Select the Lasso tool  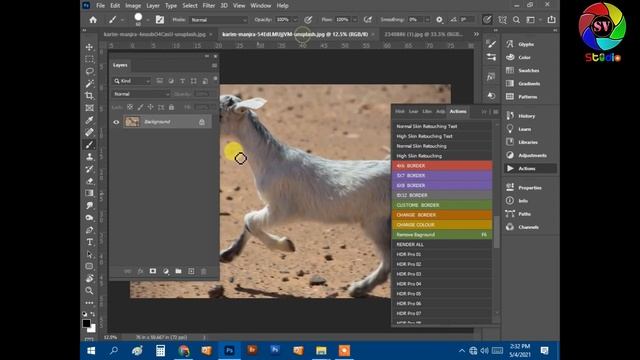tap(89, 71)
